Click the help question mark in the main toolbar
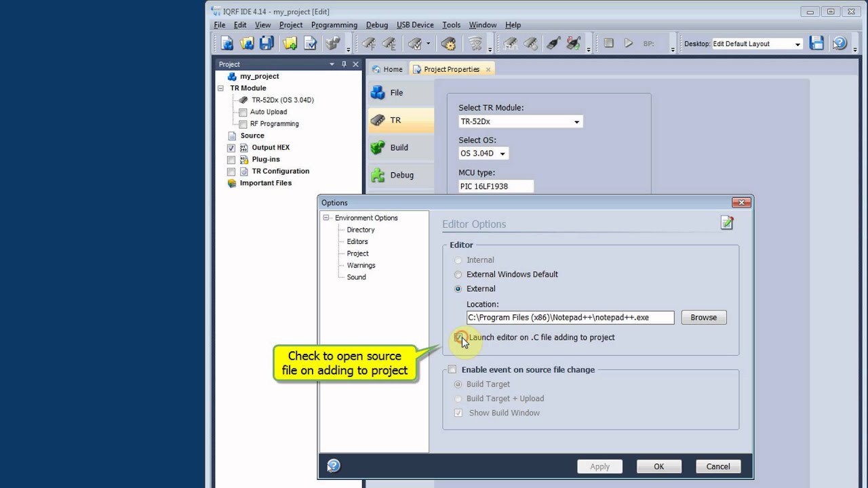 pyautogui.click(x=840, y=43)
